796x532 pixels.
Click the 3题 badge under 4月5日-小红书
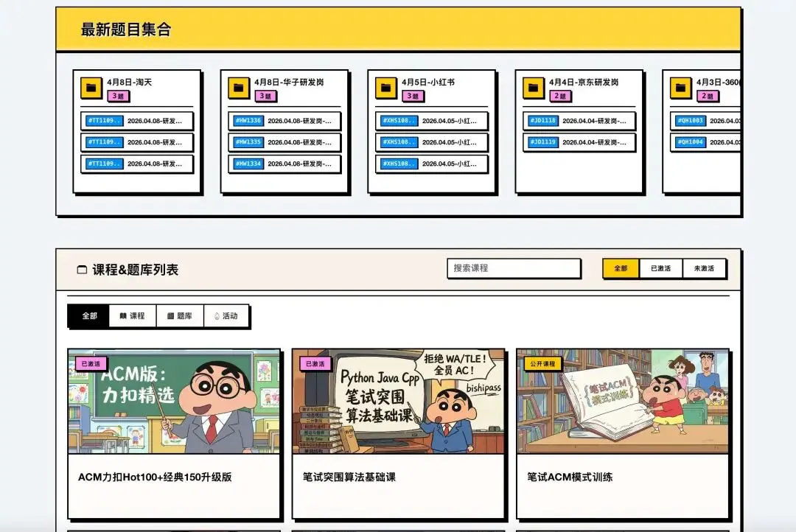click(413, 96)
